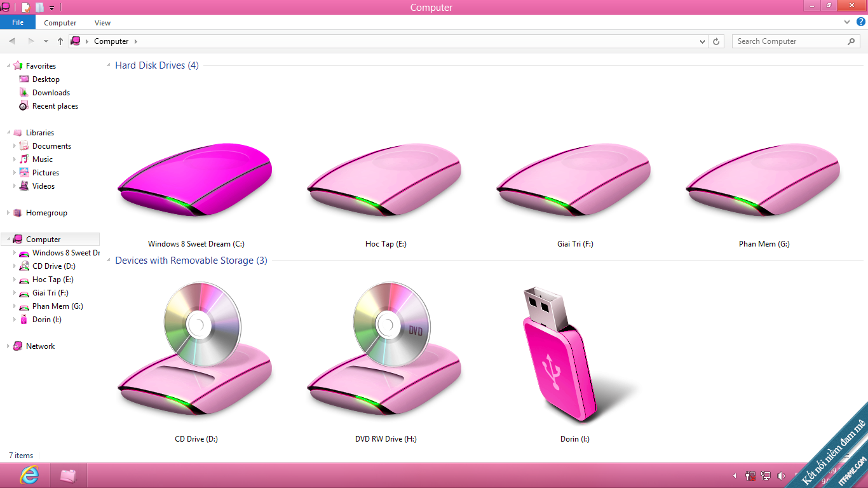Show hidden tray icons arrow

click(735, 476)
